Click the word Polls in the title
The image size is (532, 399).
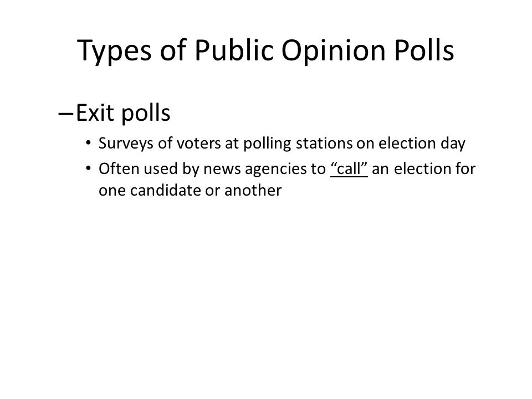[x=424, y=50]
